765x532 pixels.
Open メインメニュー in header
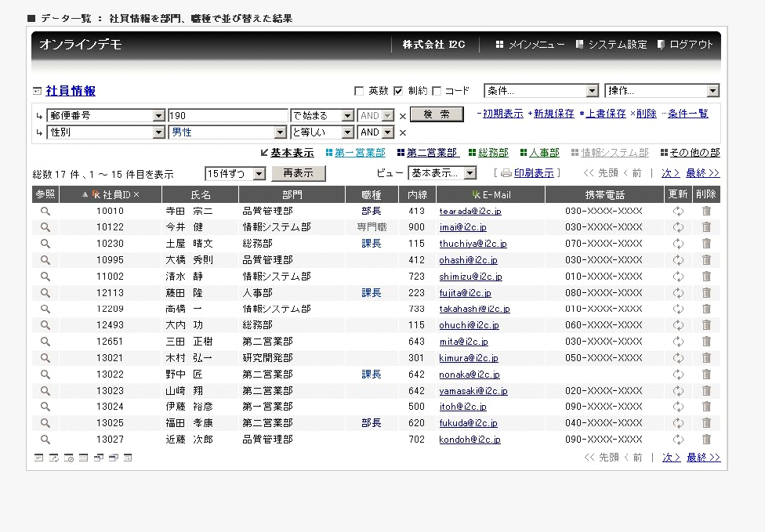point(530,45)
